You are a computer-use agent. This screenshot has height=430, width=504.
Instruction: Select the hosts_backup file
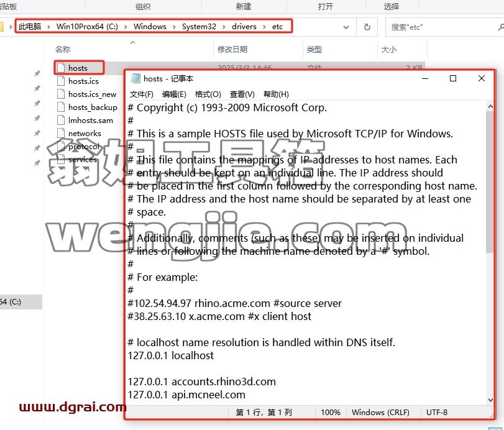[87, 107]
